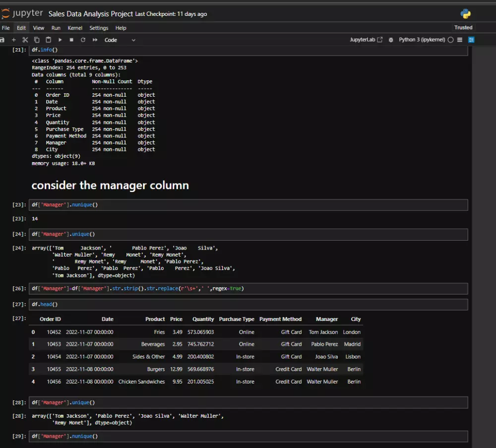
Task: Click the save notebook icon
Action: click(2, 40)
